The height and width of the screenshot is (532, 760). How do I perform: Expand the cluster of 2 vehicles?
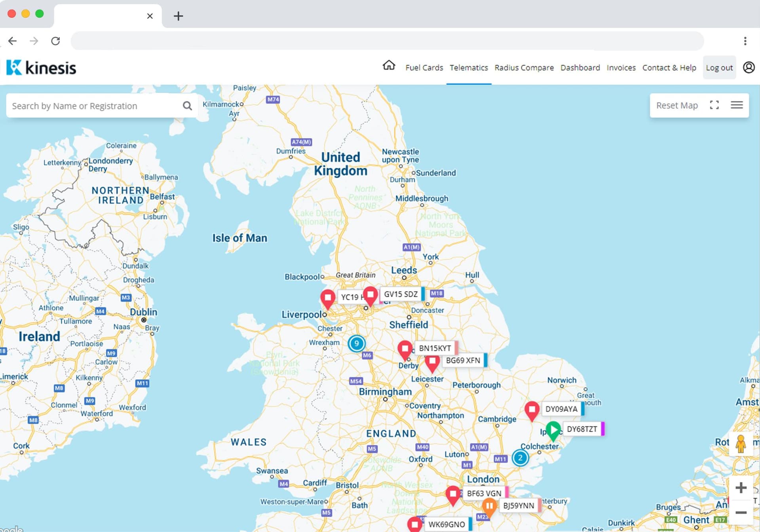click(520, 458)
